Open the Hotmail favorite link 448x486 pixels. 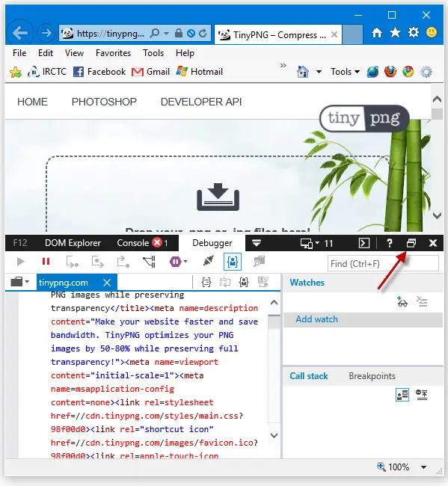click(x=200, y=72)
